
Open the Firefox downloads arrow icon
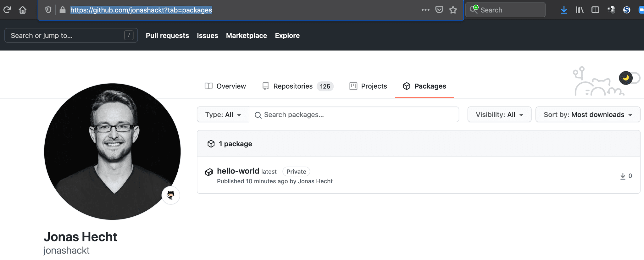pyautogui.click(x=564, y=10)
